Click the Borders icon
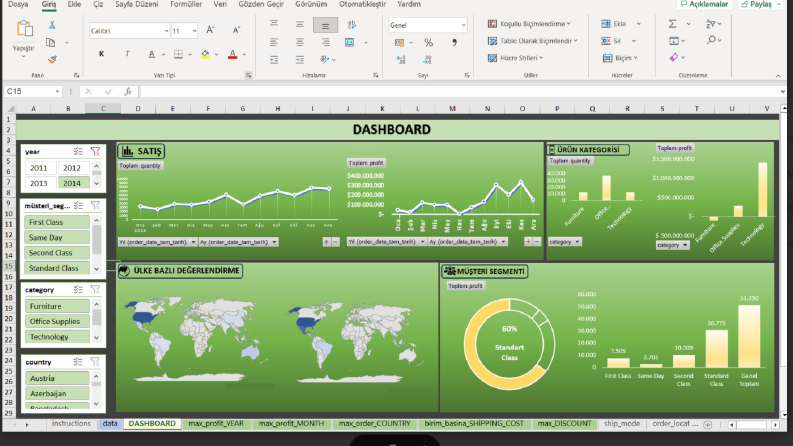This screenshot has height=446, width=793. point(178,54)
